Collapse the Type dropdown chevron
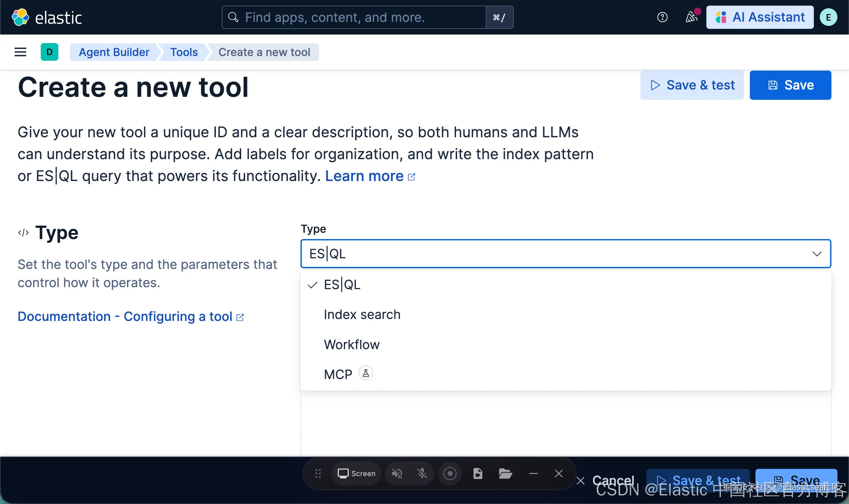Image resolution: width=849 pixels, height=504 pixels. click(817, 254)
